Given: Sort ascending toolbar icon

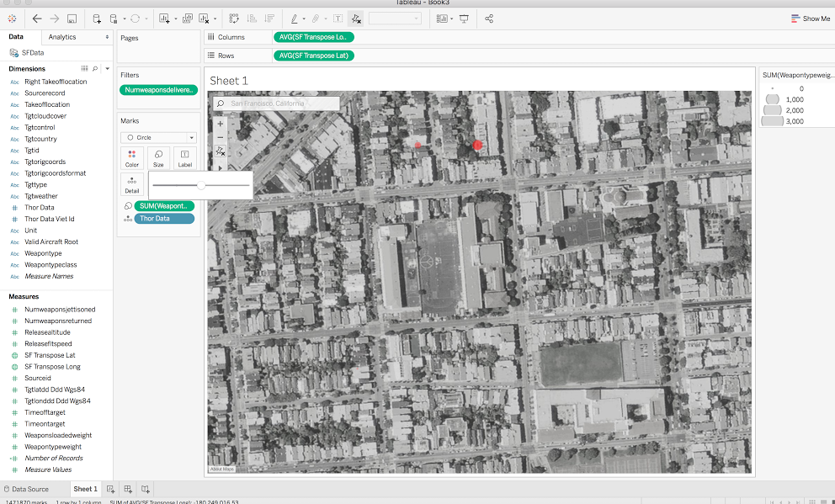Looking at the screenshot, I should pyautogui.click(x=252, y=19).
